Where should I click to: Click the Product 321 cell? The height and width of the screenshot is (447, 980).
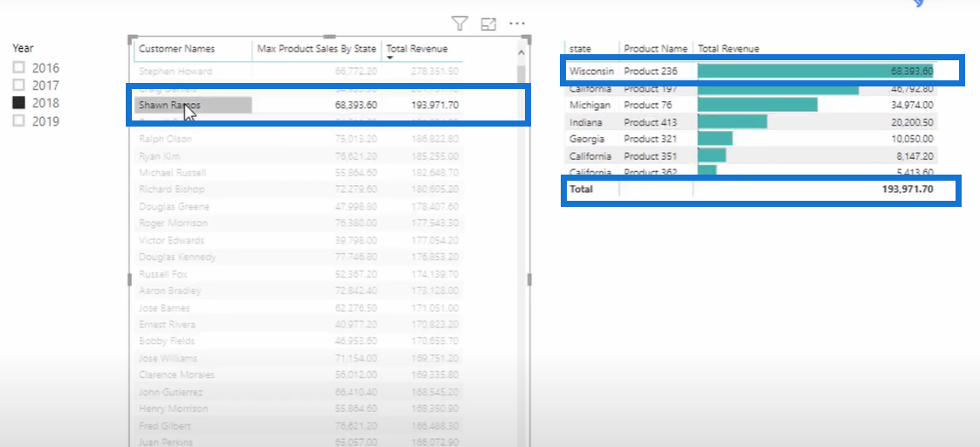tap(650, 139)
